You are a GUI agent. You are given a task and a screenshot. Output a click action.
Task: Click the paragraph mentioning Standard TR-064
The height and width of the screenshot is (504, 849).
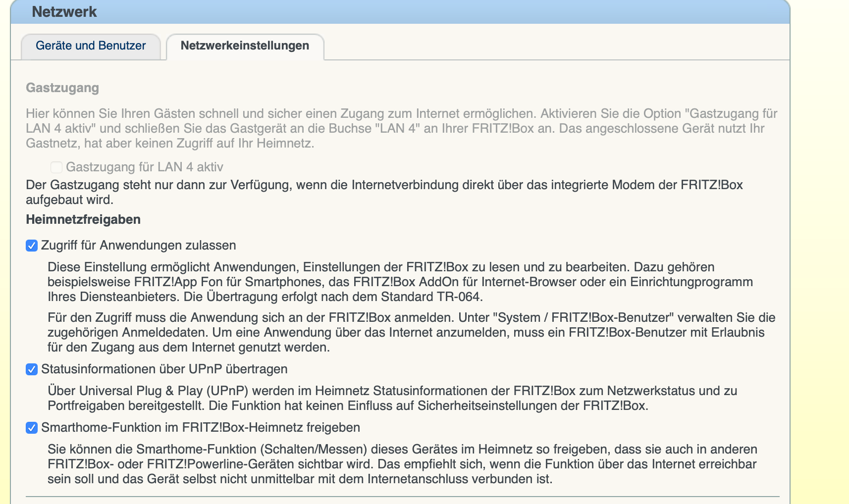pyautogui.click(x=400, y=282)
